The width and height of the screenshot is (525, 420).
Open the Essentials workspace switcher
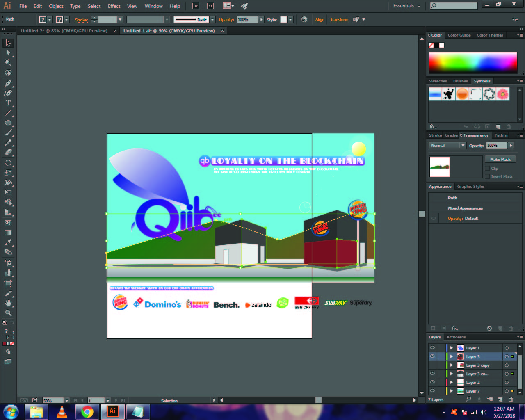click(x=406, y=6)
